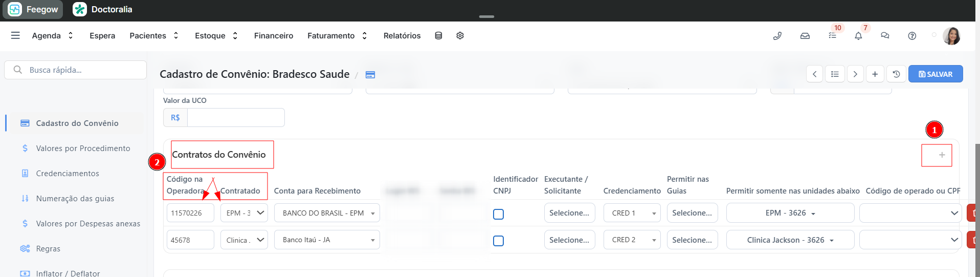Delete the contract row with code 45678
Viewport: 980px width, 277px height.
pos(972,240)
